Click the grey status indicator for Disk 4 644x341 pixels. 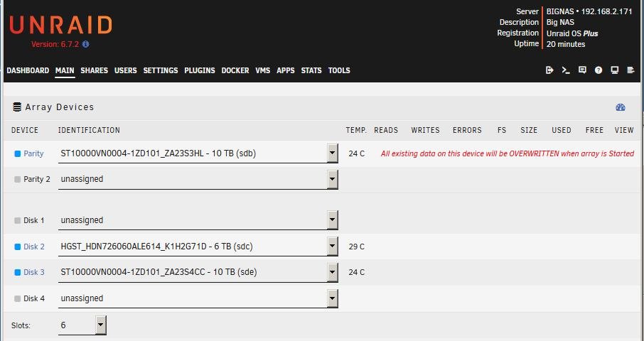[x=17, y=299]
